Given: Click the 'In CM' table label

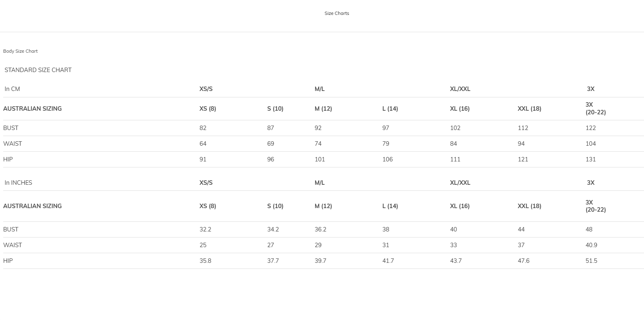Looking at the screenshot, I should coord(12,89).
